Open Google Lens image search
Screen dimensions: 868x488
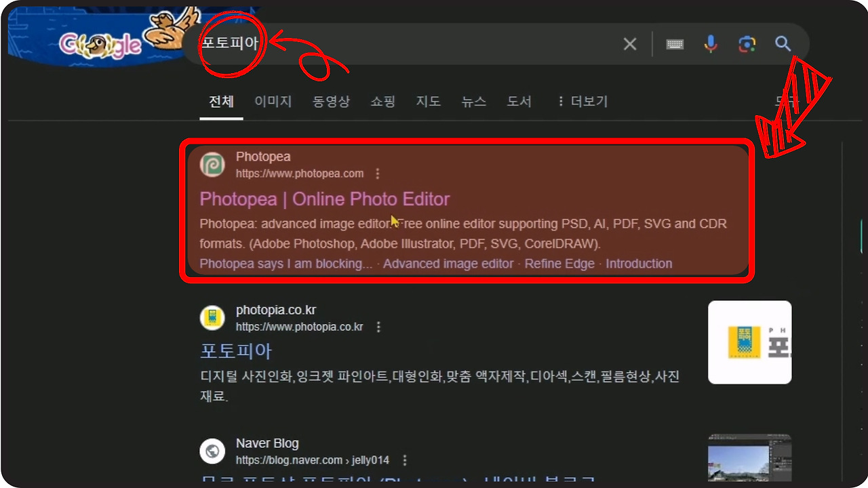coord(747,44)
